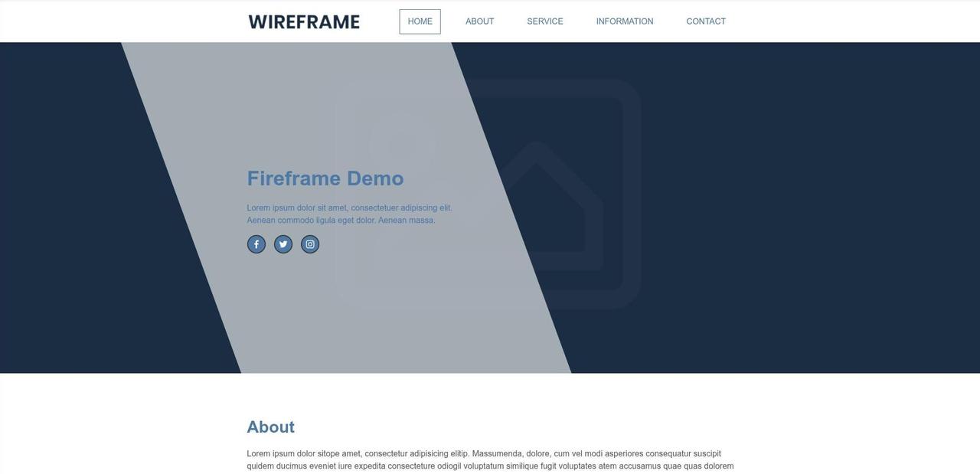Click the rounded border of the image placeholder
The image size is (980, 474).
point(632,191)
